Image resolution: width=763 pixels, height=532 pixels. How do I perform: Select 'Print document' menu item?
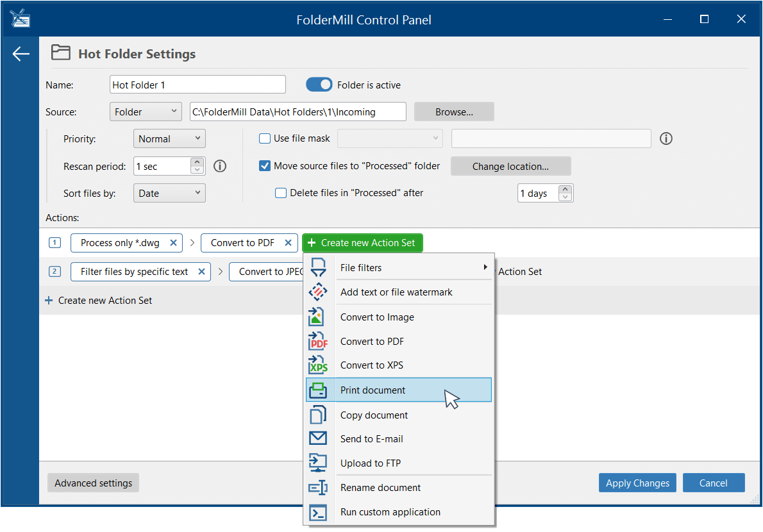pyautogui.click(x=399, y=390)
